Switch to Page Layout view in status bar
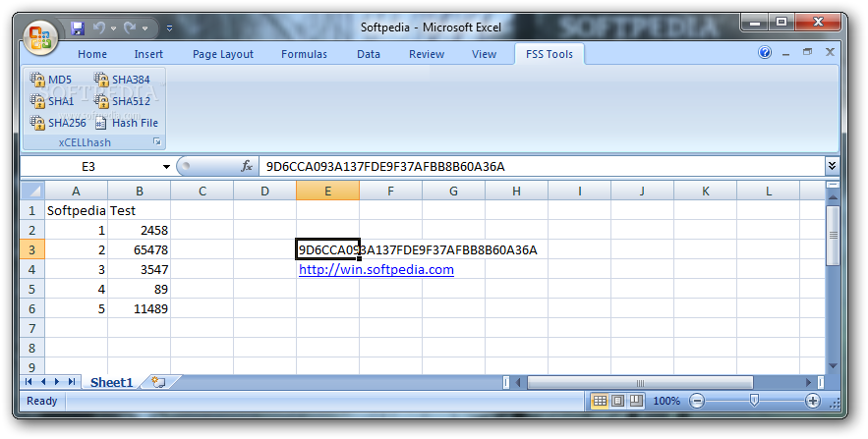The width and height of the screenshot is (868, 439). click(x=617, y=401)
